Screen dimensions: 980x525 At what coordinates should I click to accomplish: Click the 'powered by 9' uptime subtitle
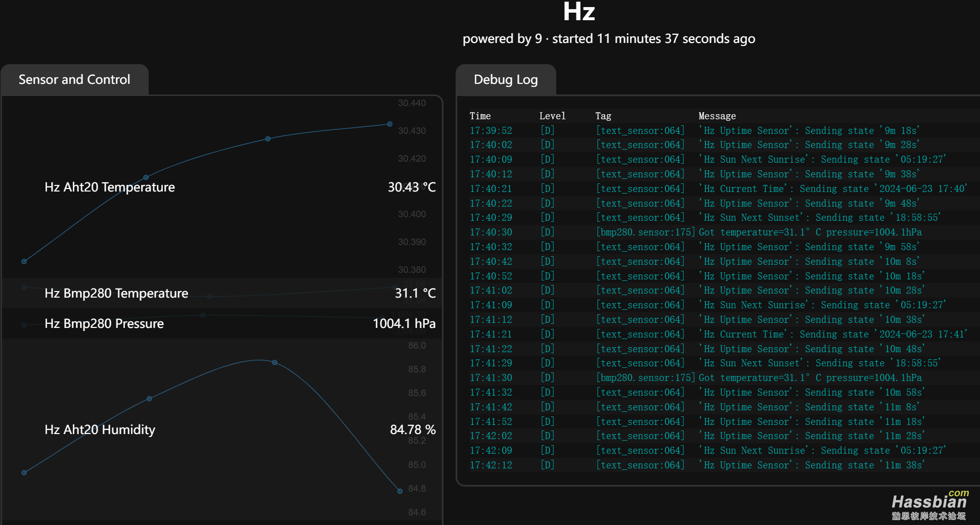[609, 39]
